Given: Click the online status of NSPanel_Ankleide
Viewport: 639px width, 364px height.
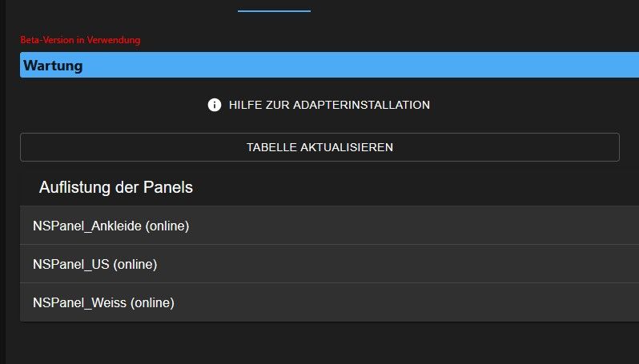Looking at the screenshot, I should point(167,226).
